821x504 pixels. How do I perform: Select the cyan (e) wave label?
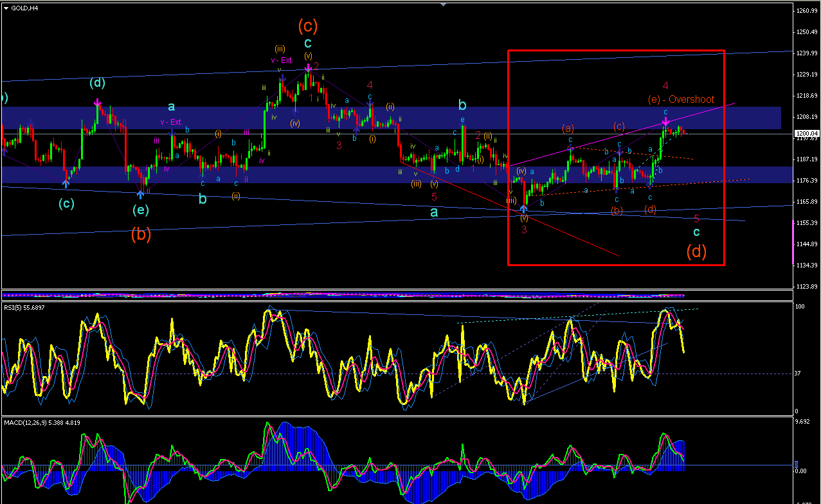coord(140,210)
